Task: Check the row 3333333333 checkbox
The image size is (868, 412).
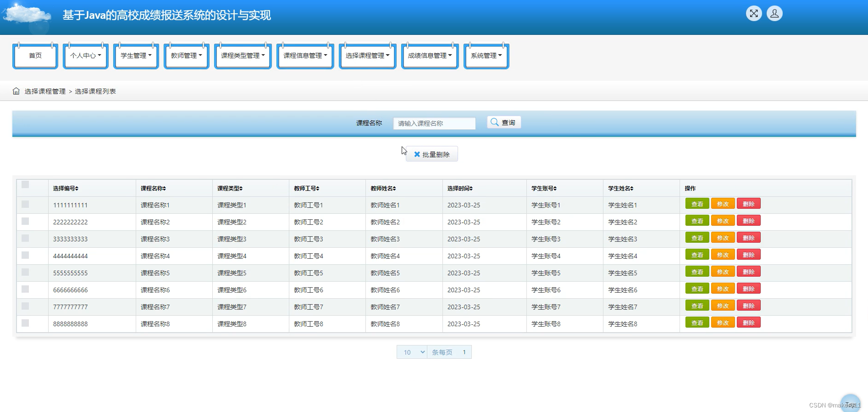Action: 25,238
